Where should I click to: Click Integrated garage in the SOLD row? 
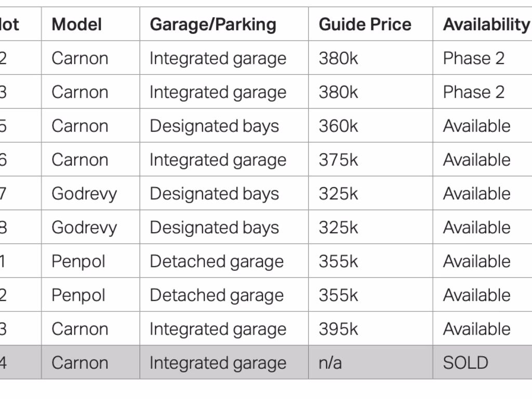[218, 363]
